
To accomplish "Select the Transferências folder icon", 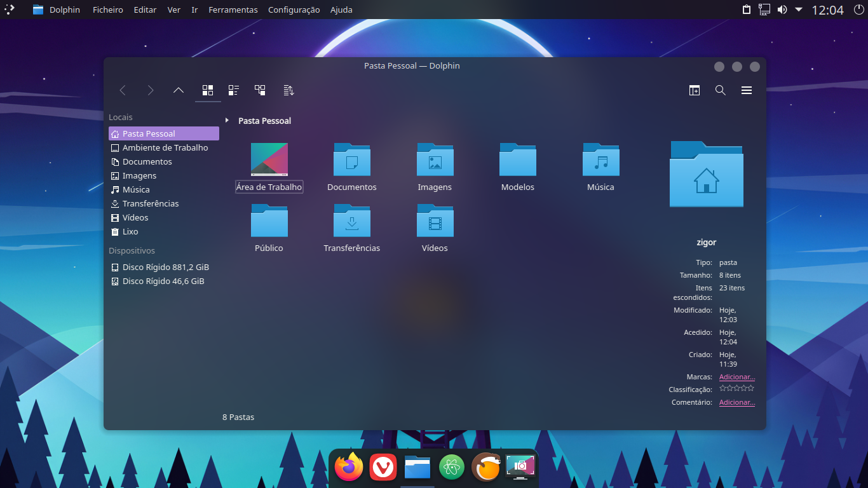I will tap(352, 220).
